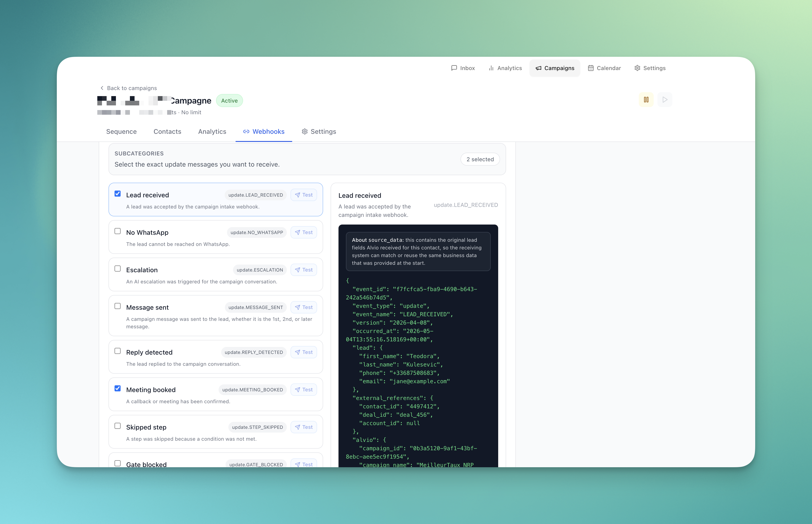Screen dimensions: 812x524
Task: Click the update.MEETING_BOOKED tag
Action: point(253,390)
